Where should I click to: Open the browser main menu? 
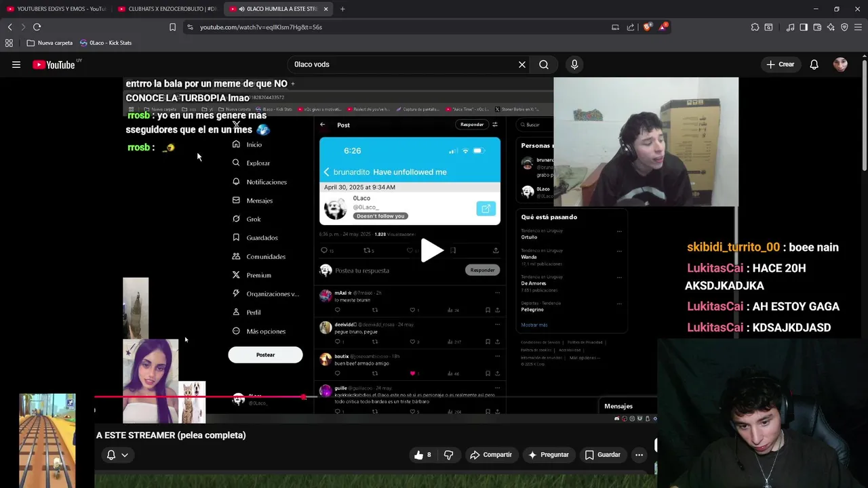pyautogui.click(x=858, y=27)
